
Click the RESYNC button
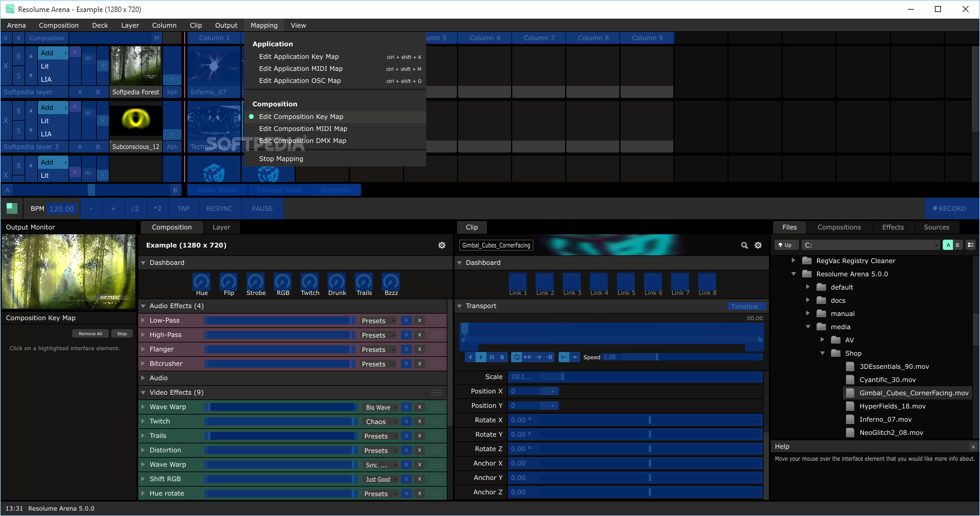pyautogui.click(x=219, y=208)
